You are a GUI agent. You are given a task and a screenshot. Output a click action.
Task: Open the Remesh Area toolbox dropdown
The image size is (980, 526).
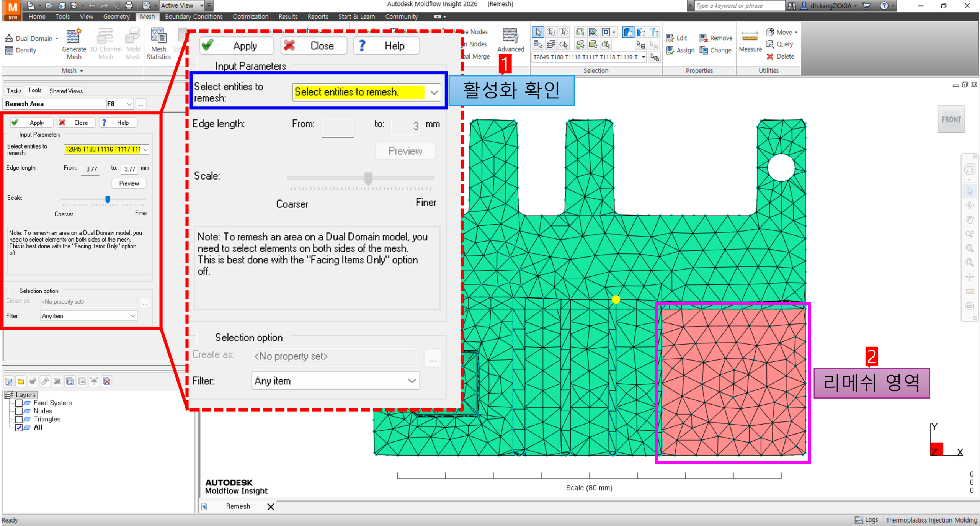[x=129, y=104]
